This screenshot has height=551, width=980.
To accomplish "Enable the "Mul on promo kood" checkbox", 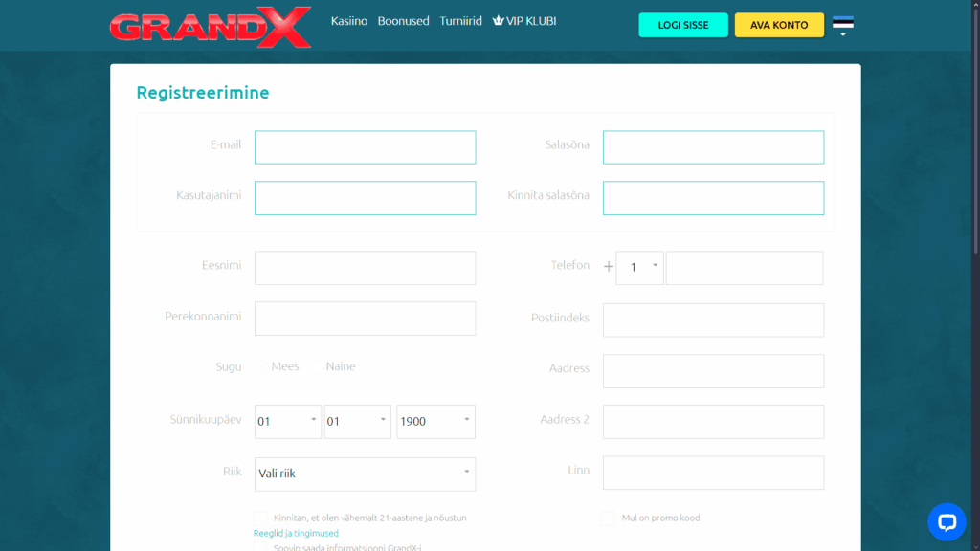I will 608,518.
